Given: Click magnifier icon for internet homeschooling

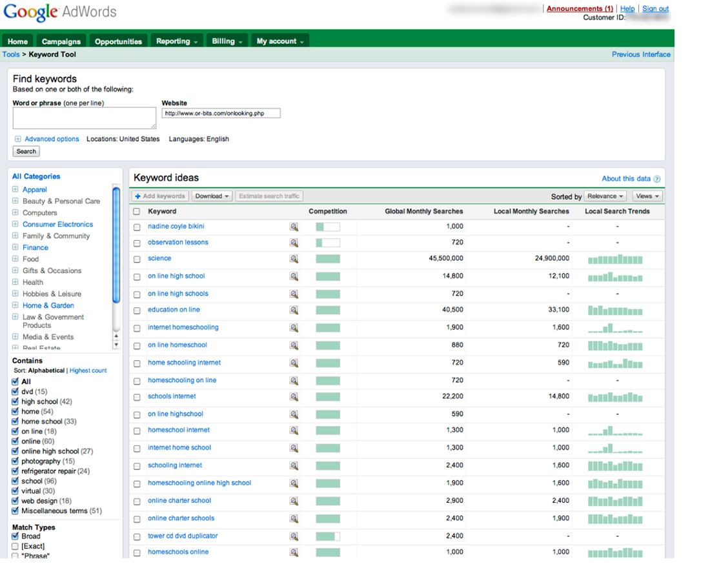Looking at the screenshot, I should click(x=294, y=328).
